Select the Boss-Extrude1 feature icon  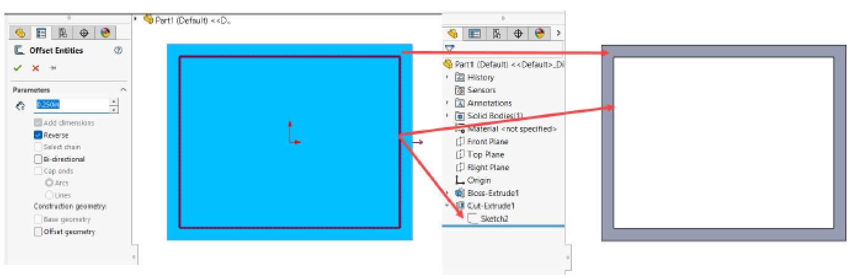tap(459, 193)
